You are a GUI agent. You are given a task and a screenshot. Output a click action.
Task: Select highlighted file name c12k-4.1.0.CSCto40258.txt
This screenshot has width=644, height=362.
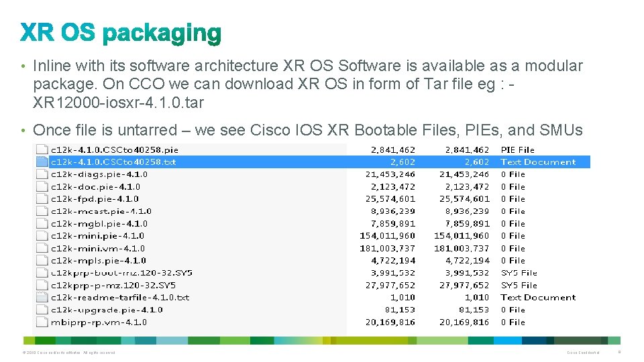click(x=113, y=162)
